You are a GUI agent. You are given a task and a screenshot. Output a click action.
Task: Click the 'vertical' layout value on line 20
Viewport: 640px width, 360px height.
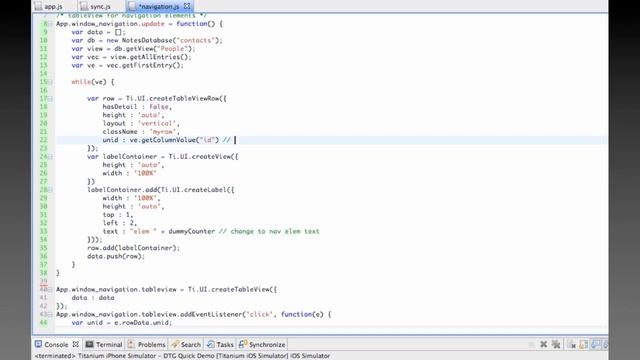[x=157, y=123]
